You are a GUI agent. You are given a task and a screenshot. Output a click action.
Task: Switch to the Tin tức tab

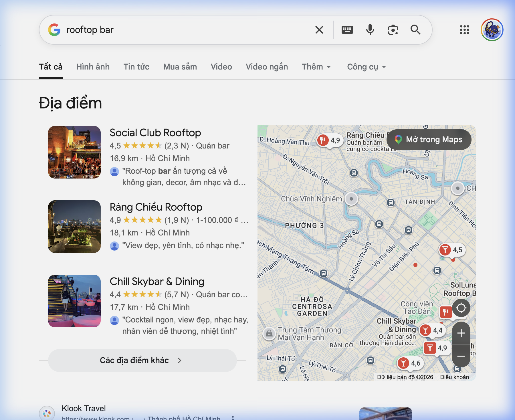tap(136, 67)
